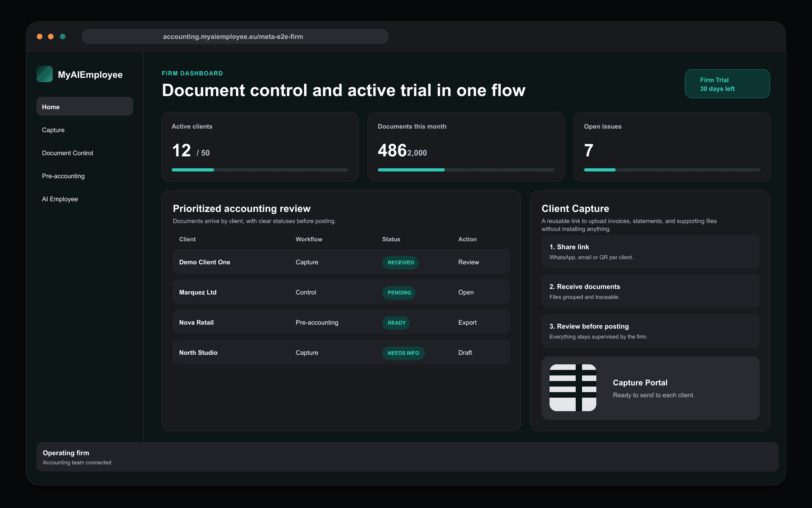This screenshot has height=508, width=812.
Task: Open the Share link step card
Action: click(650, 252)
